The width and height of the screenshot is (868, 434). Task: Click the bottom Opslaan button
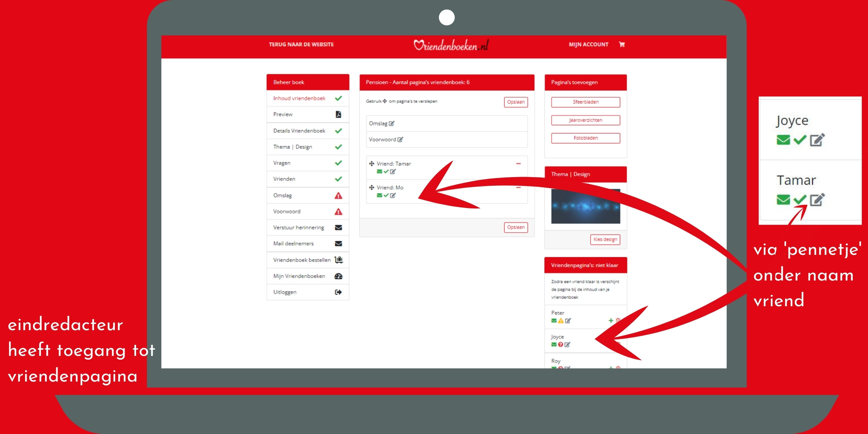click(x=516, y=227)
